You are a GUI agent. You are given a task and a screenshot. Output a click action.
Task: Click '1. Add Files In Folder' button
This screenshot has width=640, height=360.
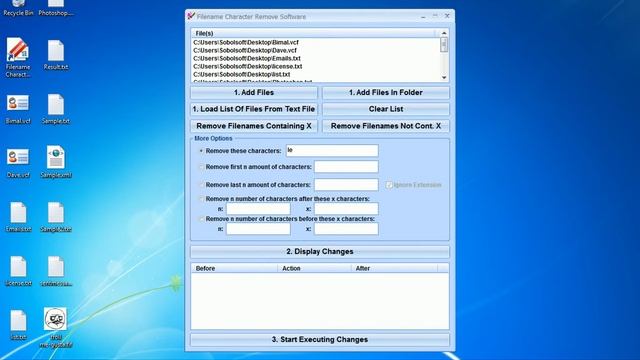(386, 93)
